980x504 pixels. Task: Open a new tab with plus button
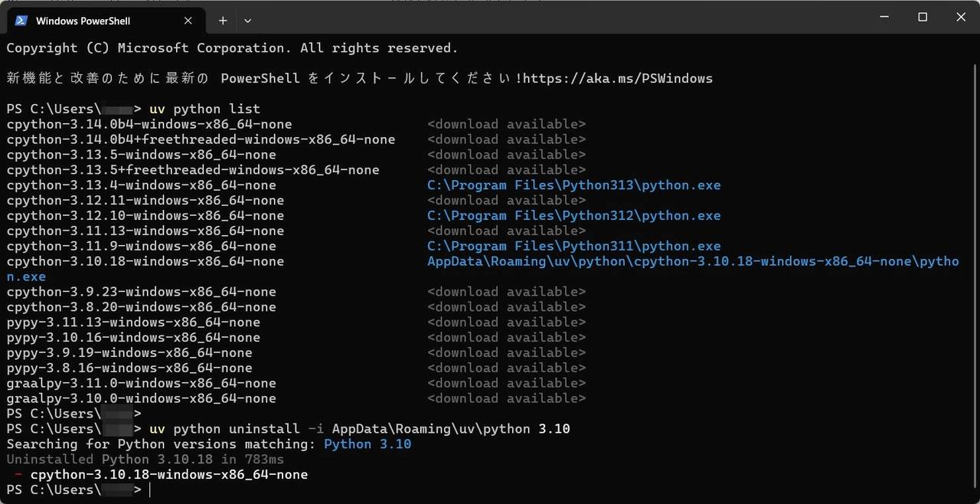(223, 21)
